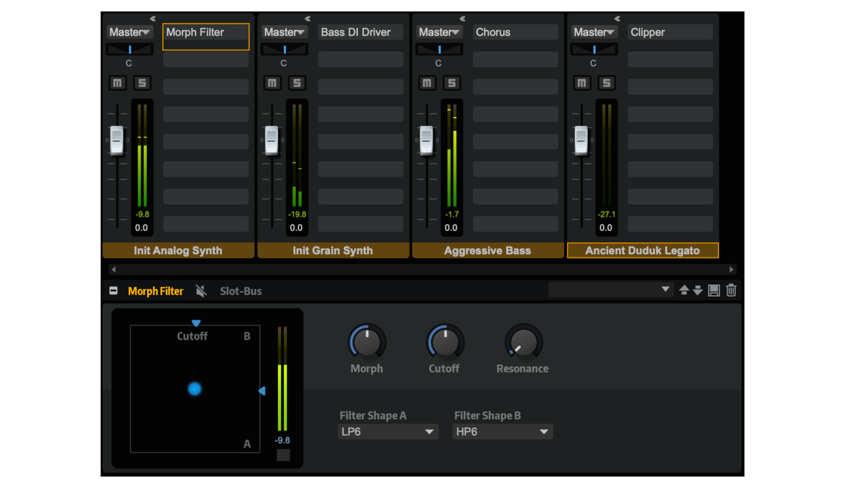868x488 pixels.
Task: Open the Master routing dropdown on Init Grain Synth
Action: 284,32
